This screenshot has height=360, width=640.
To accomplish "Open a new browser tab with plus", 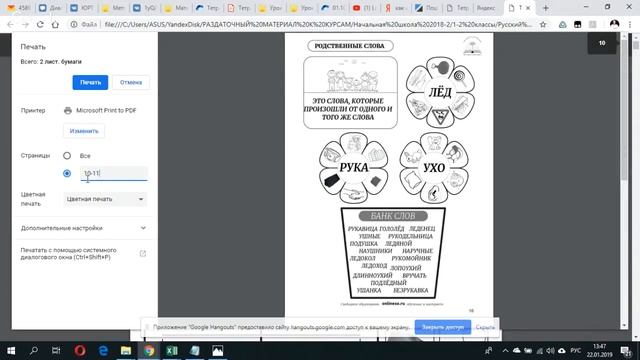I will [x=545, y=8].
